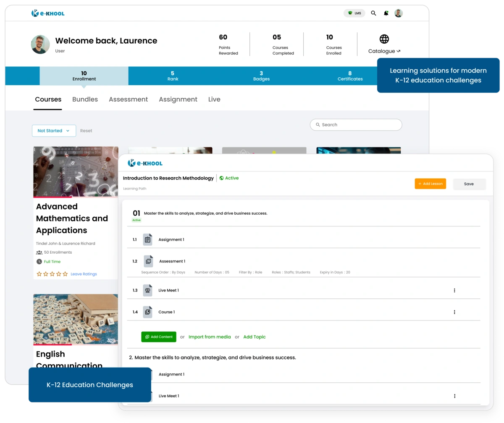504x423 pixels.
Task: Click the search magnifier icon in header
Action: [x=373, y=13]
